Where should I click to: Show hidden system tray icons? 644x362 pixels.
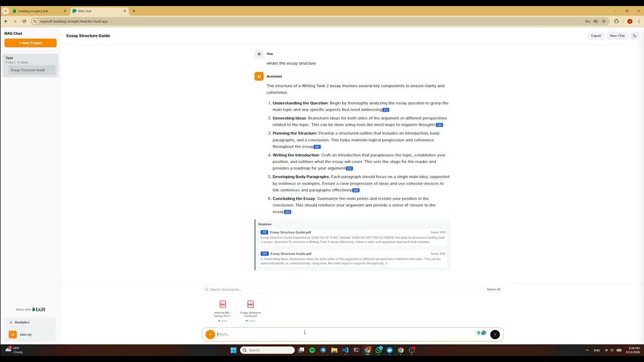tap(587, 350)
